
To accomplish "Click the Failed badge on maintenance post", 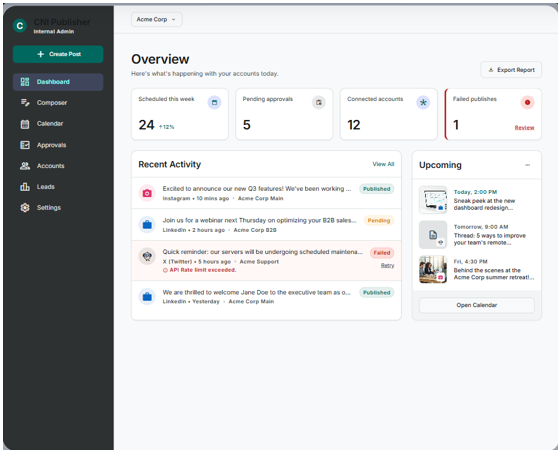I will (382, 253).
